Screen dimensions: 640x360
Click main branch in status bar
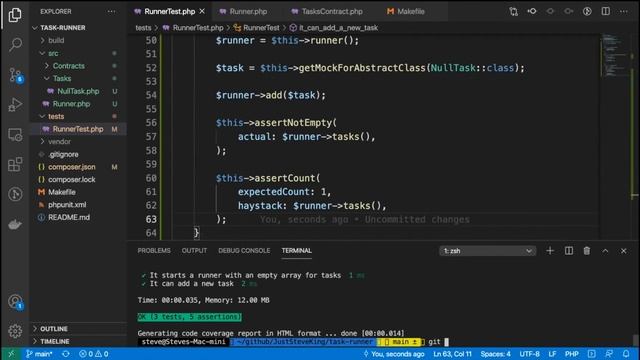point(39,354)
